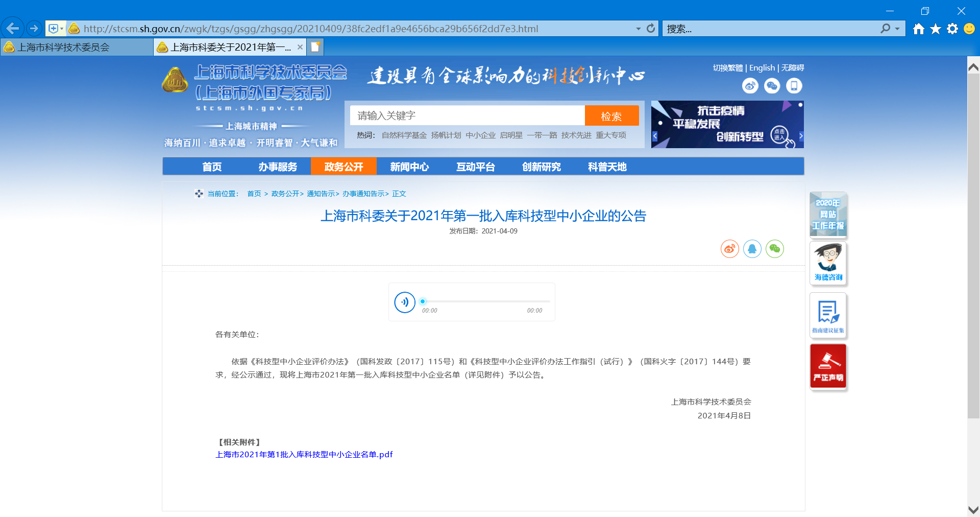Click the browser search box
Screen dimensions: 980x517
771,29
